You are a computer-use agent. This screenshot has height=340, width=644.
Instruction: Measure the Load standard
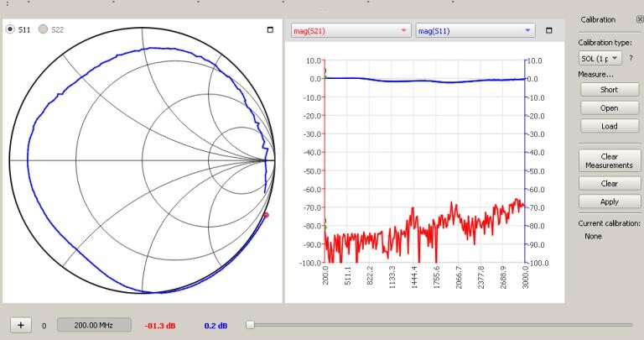(609, 126)
